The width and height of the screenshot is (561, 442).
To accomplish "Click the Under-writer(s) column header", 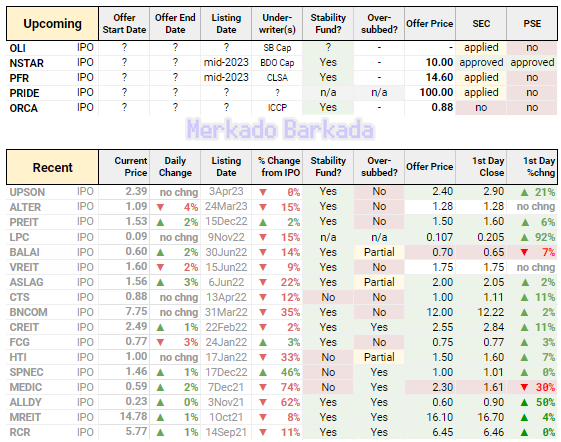I will (x=277, y=24).
